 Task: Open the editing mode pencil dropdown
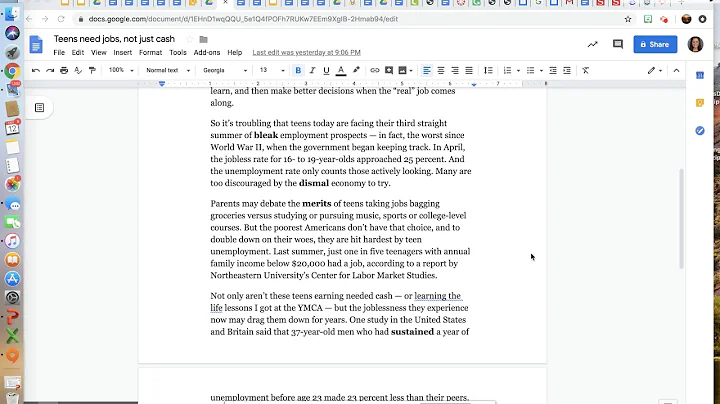click(655, 70)
